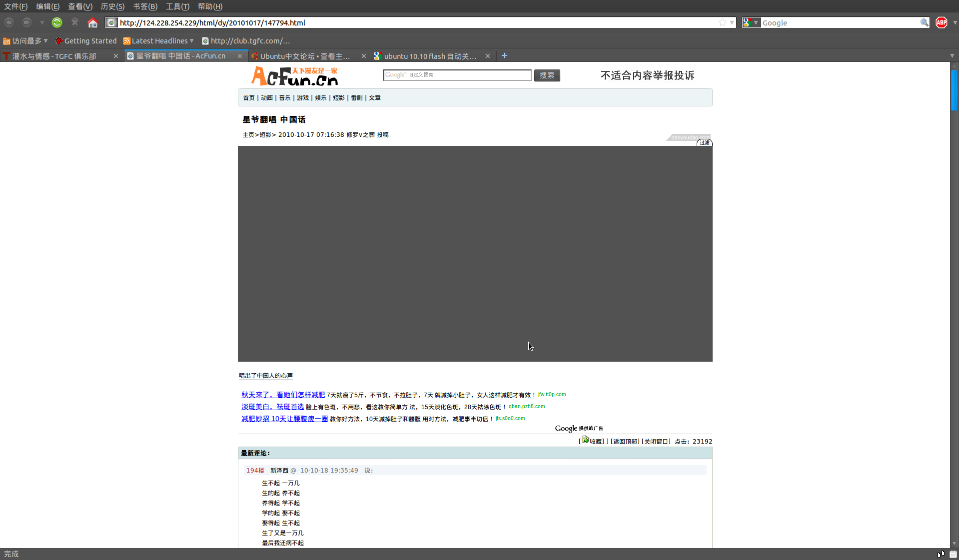Open the search engine selector dropdown
The image size is (959, 560).
coord(751,22)
